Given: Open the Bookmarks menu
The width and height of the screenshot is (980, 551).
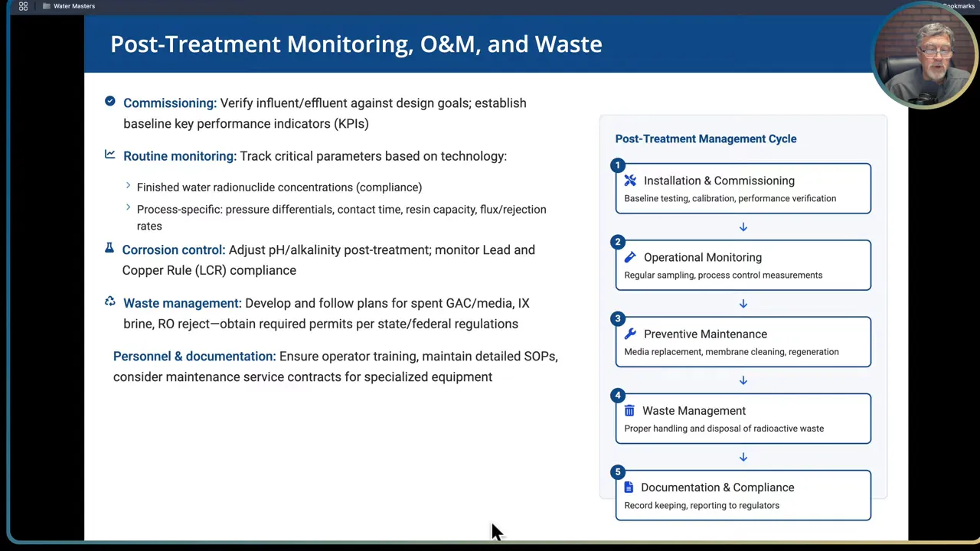Looking at the screenshot, I should coord(958,6).
